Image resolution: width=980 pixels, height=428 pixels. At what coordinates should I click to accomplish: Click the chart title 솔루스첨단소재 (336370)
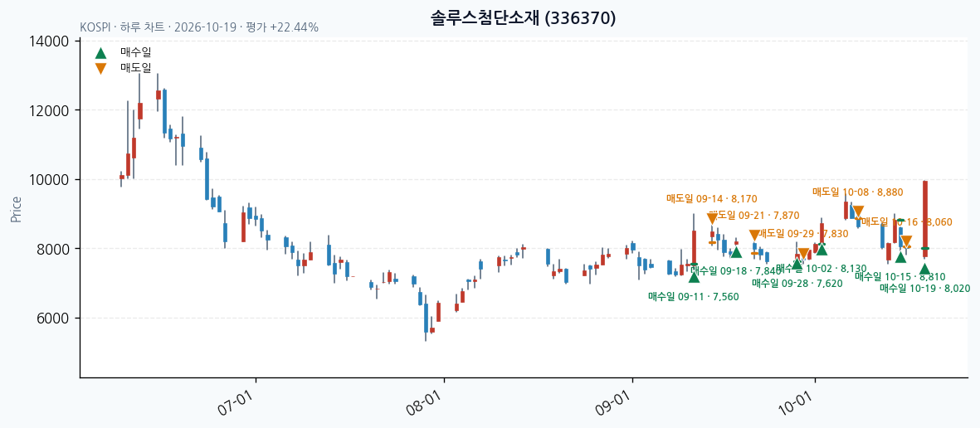tap(523, 18)
